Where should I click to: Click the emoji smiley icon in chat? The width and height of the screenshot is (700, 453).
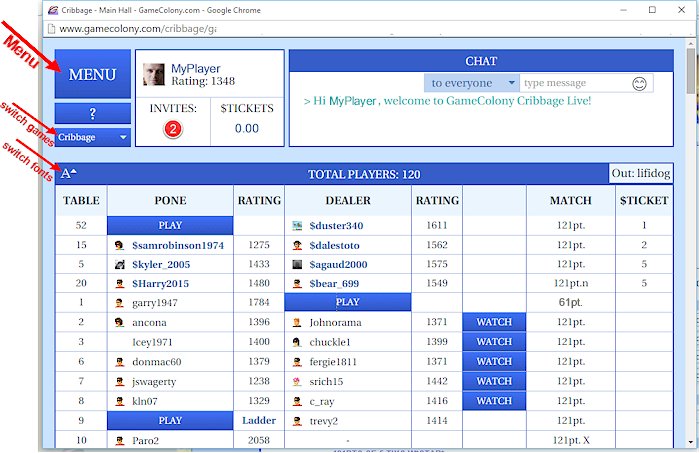640,83
